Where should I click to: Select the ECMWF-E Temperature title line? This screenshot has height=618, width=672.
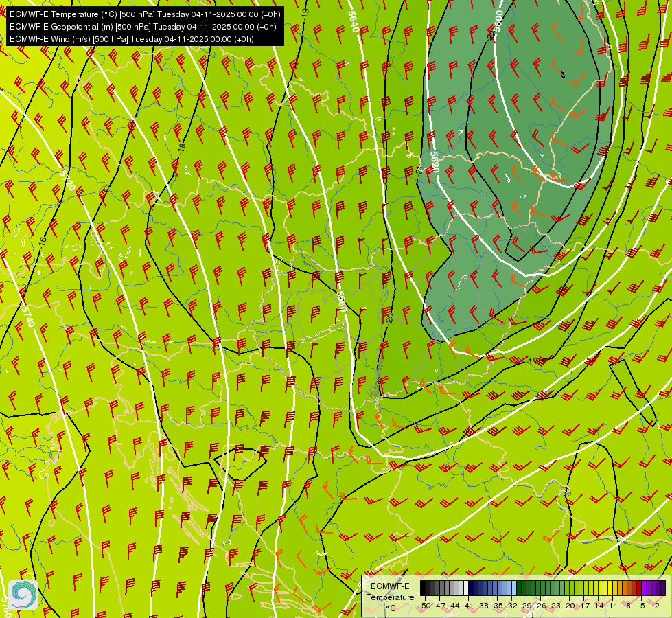point(145,14)
